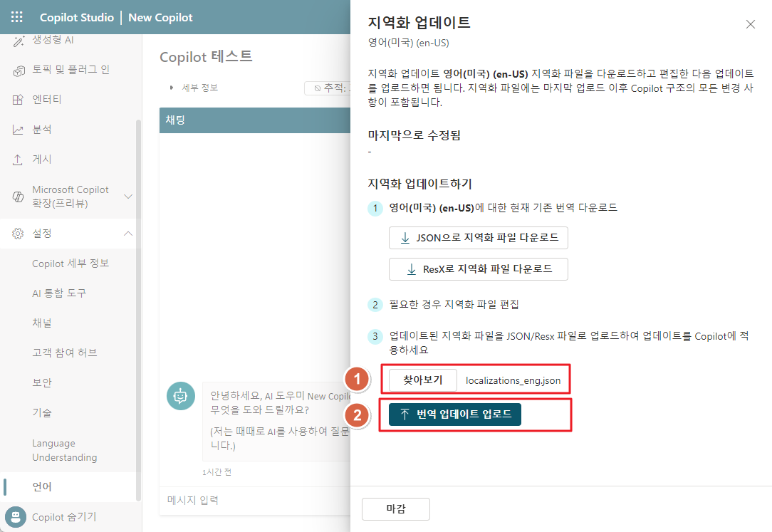Image resolution: width=772 pixels, height=532 pixels.
Task: Select AI 통합 도구 setting
Action: tap(68, 293)
